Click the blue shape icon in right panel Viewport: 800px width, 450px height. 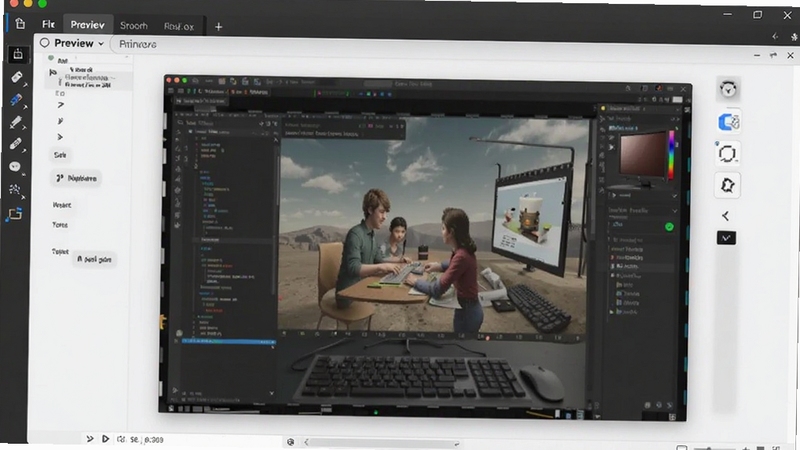(x=729, y=122)
